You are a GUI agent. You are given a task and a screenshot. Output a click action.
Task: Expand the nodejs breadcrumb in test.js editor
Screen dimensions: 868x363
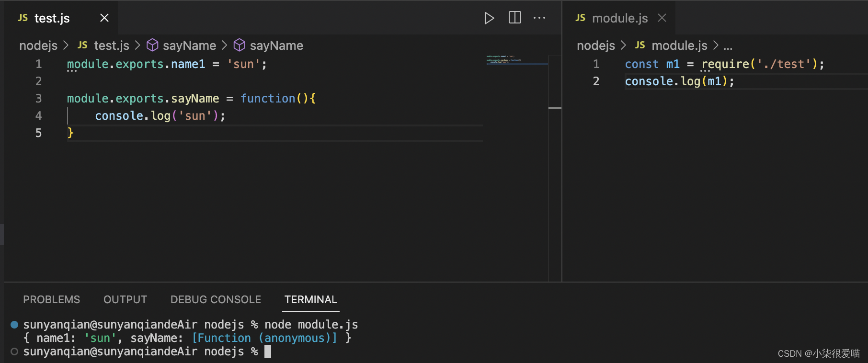point(38,45)
